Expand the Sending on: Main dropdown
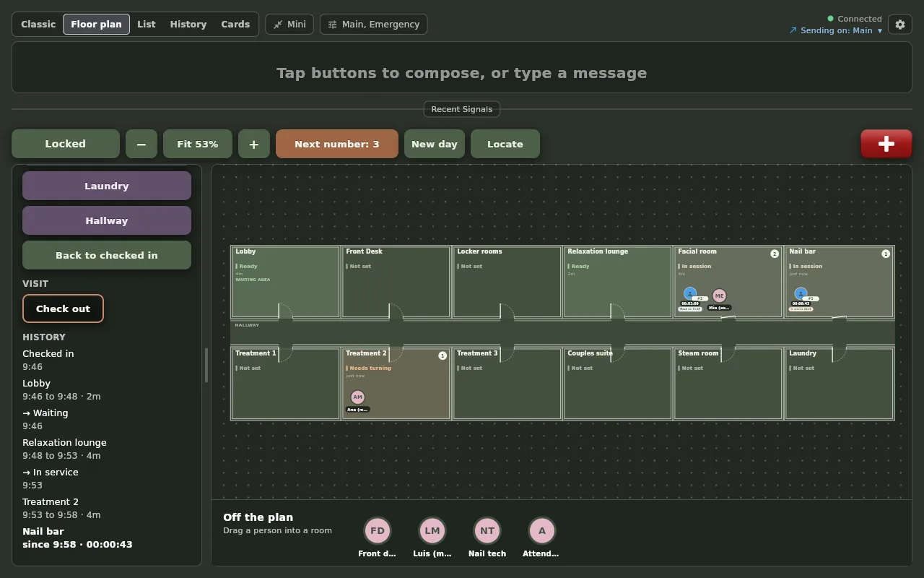 [x=836, y=30]
